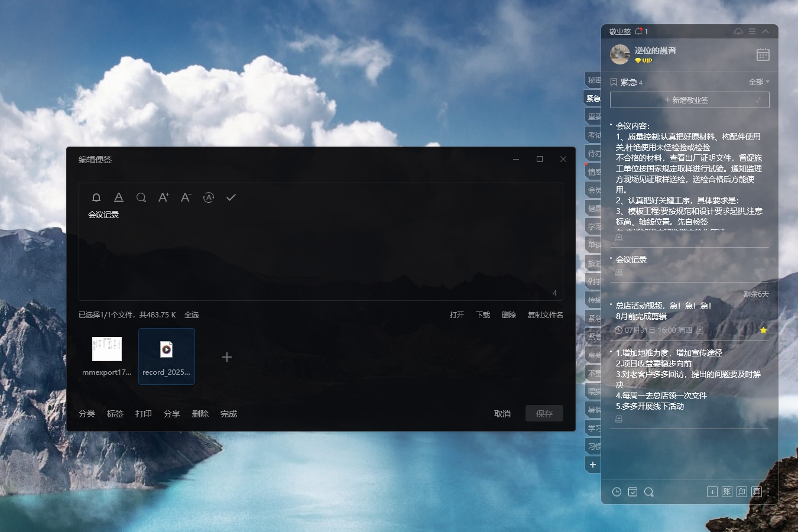The width and height of the screenshot is (798, 532).
Task: Click 删除 next to 复制文件名
Action: [x=509, y=315]
